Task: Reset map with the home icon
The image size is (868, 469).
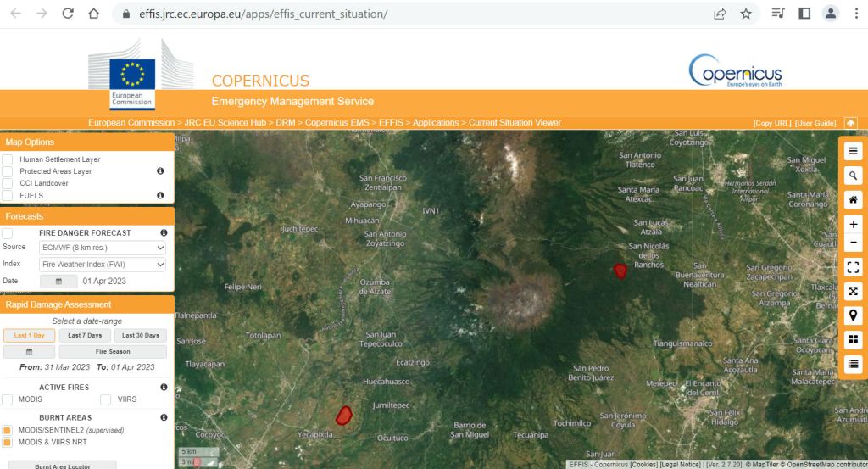Action: (x=853, y=200)
